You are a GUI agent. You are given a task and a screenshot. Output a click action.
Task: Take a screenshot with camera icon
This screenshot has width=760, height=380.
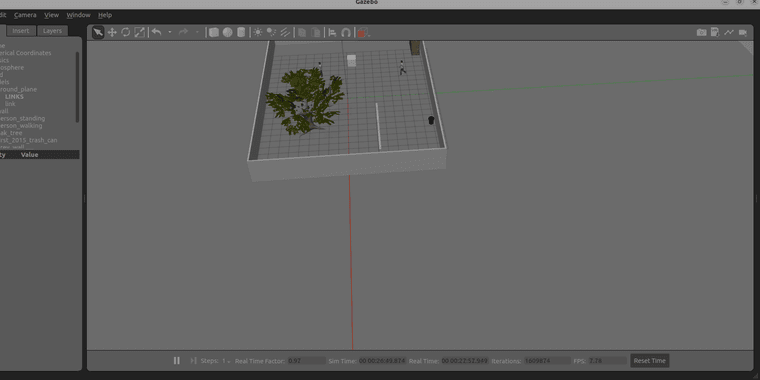[x=701, y=32]
